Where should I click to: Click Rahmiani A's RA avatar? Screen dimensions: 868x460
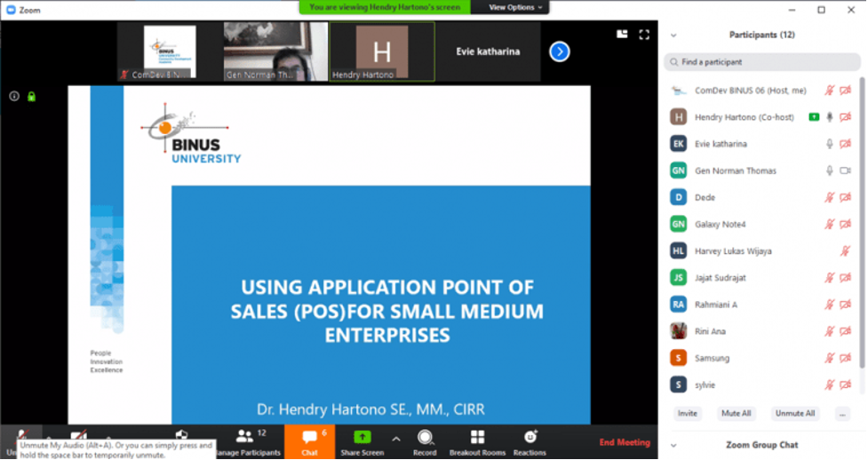click(678, 305)
